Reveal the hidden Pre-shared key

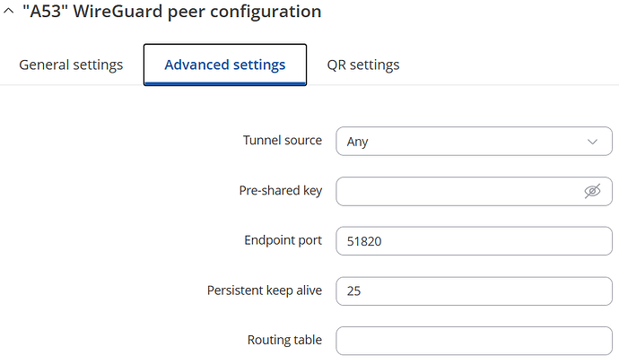[x=592, y=191]
